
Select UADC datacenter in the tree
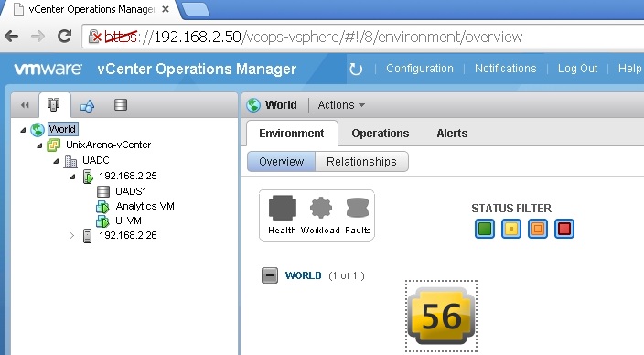pyautogui.click(x=96, y=160)
